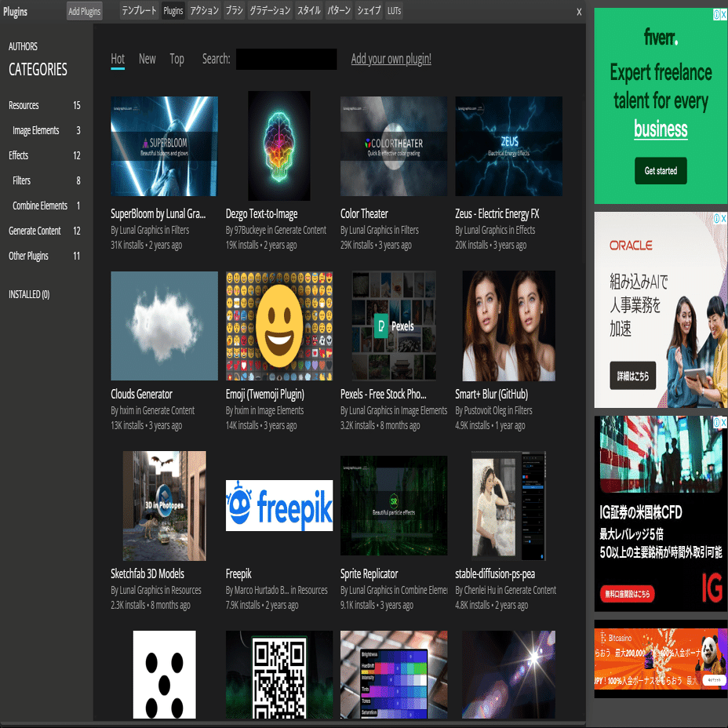Viewport: 728px width, 728px height.
Task: Filter by Combine Elements category
Action: pyautogui.click(x=46, y=206)
